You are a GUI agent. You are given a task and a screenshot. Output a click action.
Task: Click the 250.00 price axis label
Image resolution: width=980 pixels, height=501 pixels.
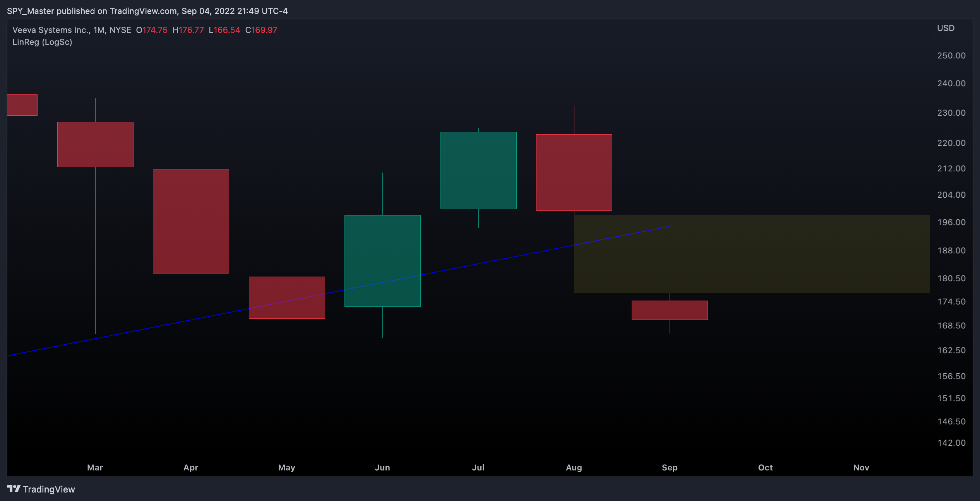click(951, 56)
